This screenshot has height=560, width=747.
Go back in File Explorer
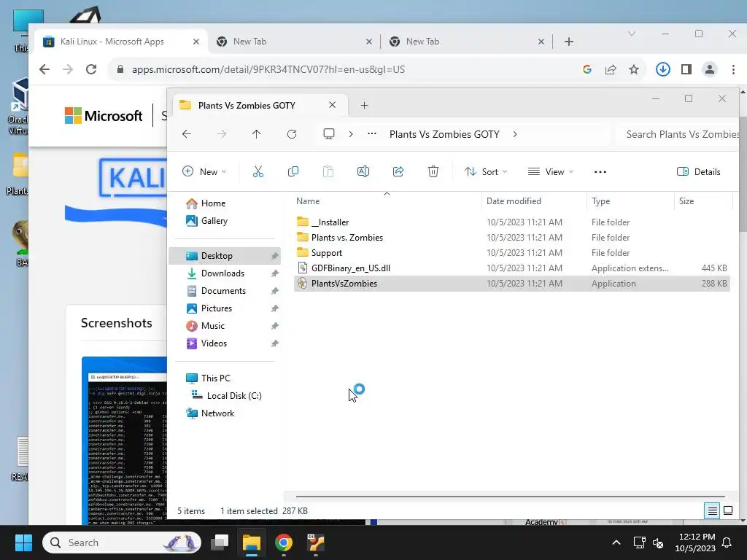pyautogui.click(x=187, y=134)
